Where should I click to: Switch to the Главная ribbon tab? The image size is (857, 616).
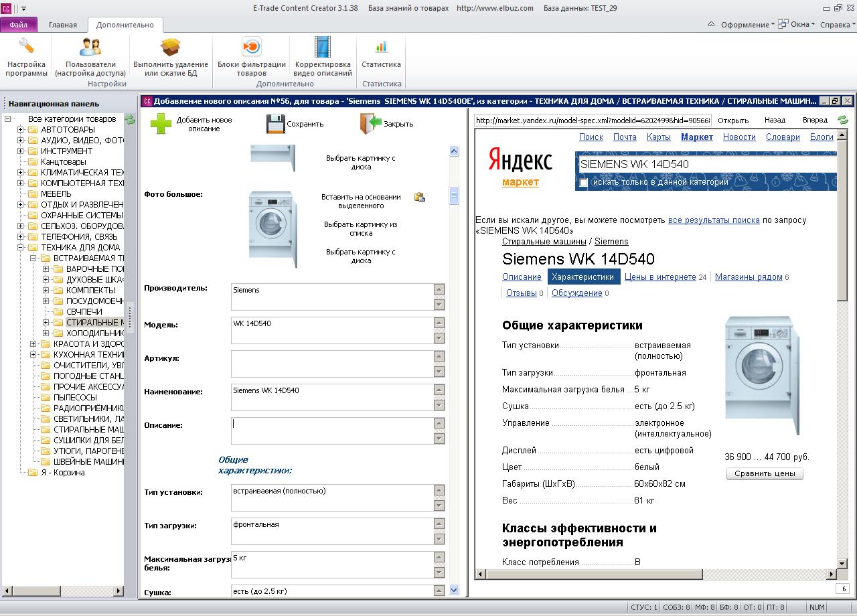tap(63, 25)
